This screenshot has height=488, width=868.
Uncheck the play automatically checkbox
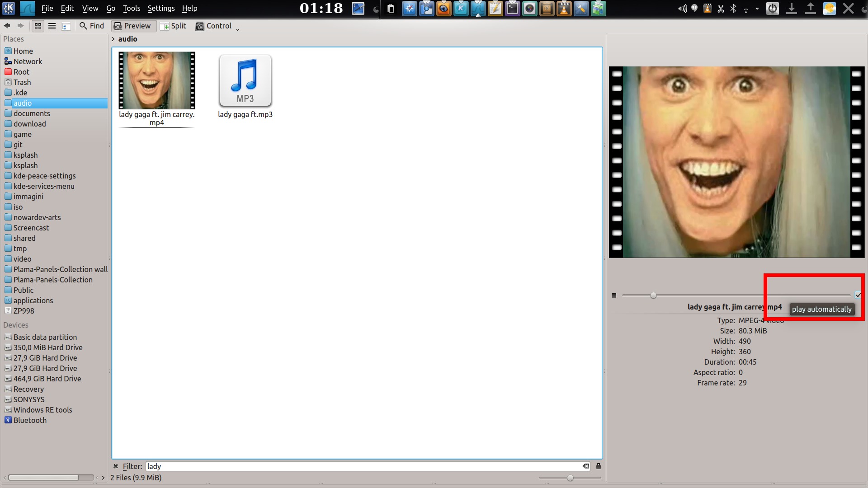tap(858, 295)
